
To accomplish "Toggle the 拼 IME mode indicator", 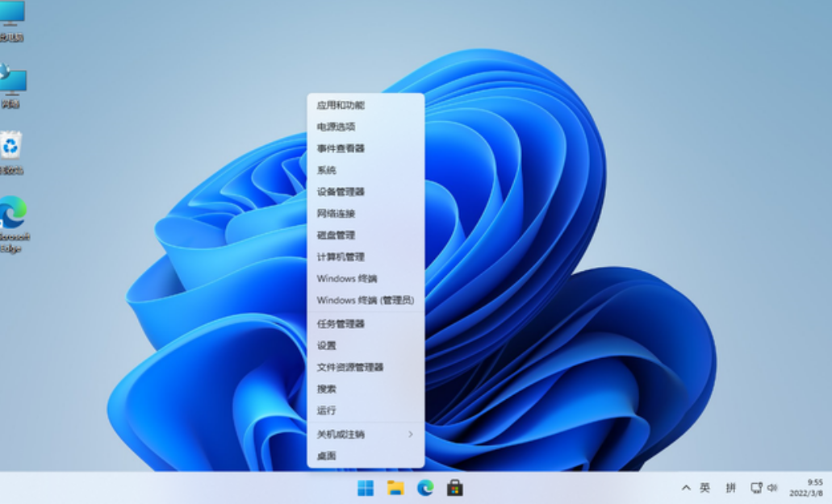I will [730, 488].
